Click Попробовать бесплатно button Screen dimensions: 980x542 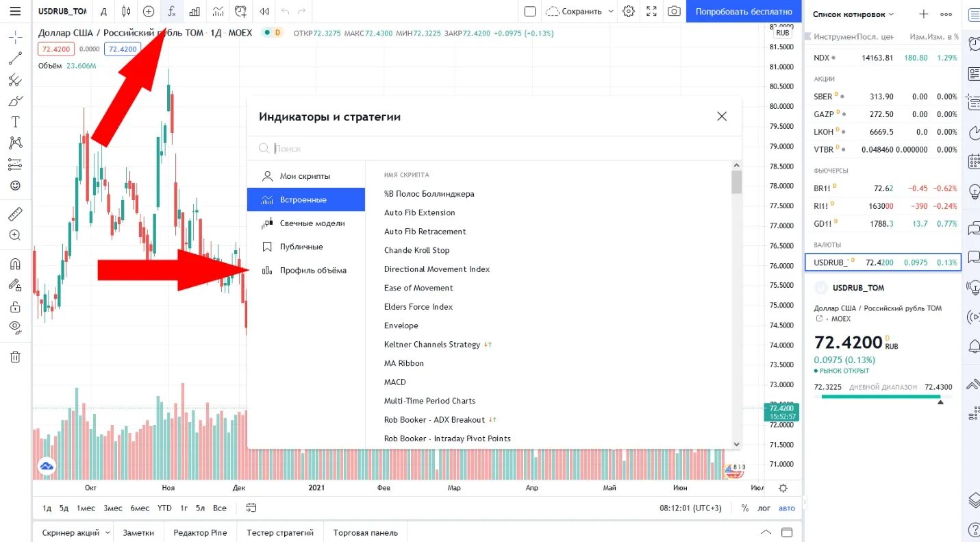[x=744, y=11]
